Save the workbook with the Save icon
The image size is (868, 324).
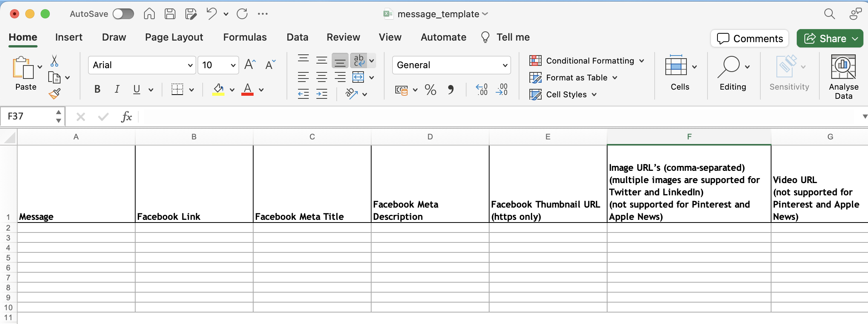tap(170, 14)
